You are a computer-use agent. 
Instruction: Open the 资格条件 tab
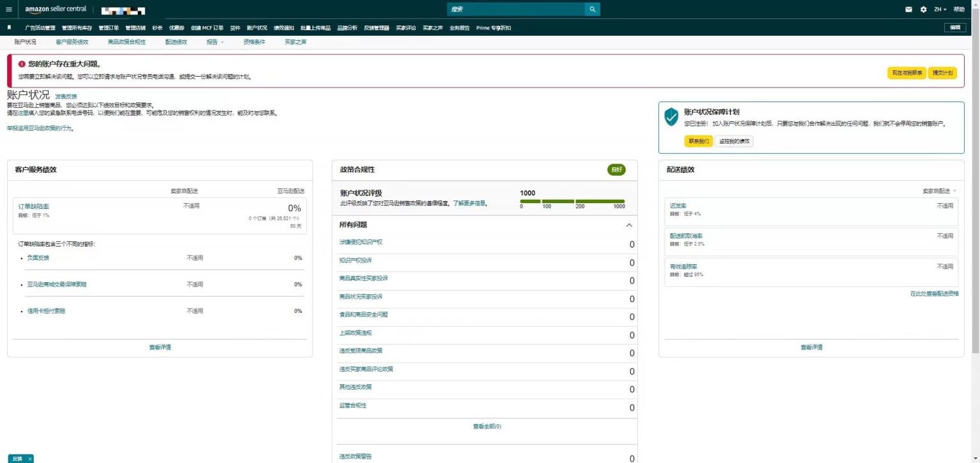(x=254, y=42)
